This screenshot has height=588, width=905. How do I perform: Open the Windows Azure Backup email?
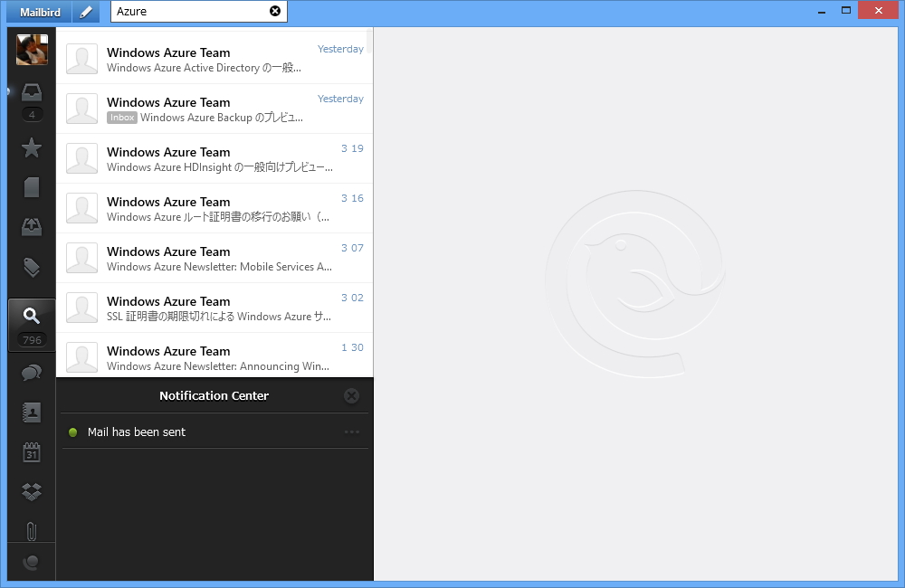click(x=214, y=109)
